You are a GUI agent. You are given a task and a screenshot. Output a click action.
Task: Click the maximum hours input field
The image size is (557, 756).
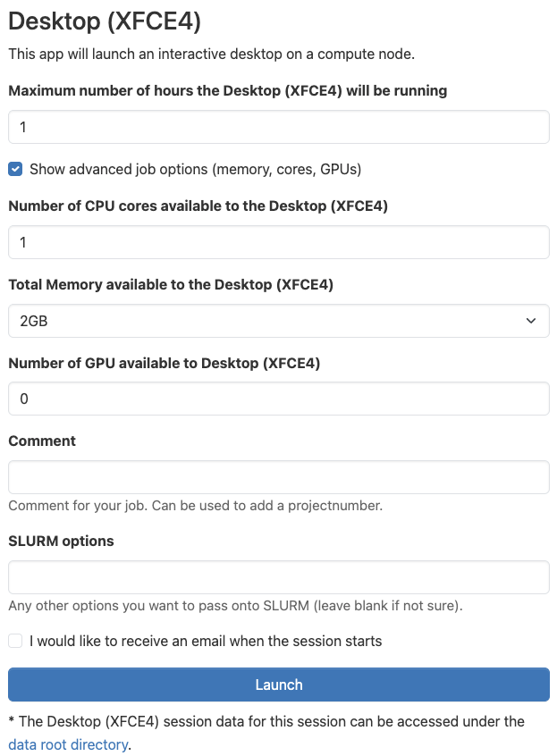(278, 127)
